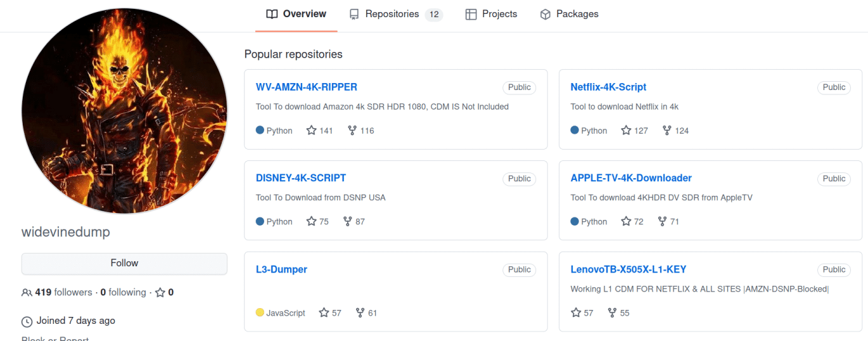868x341 pixels.
Task: Click the fork icon on Netflix-4K-Script
Action: (x=667, y=131)
